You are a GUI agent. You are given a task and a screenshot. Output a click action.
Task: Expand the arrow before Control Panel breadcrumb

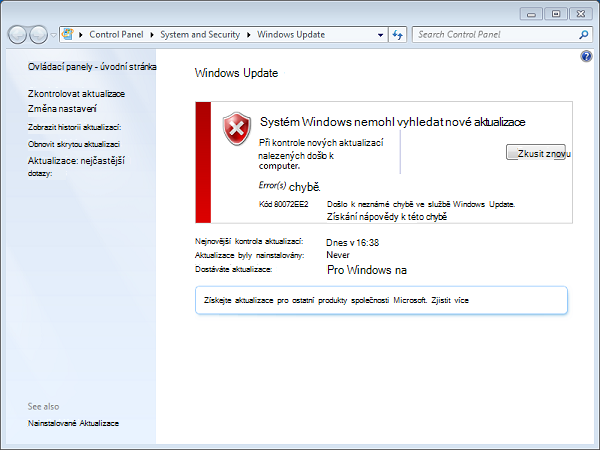point(81,35)
